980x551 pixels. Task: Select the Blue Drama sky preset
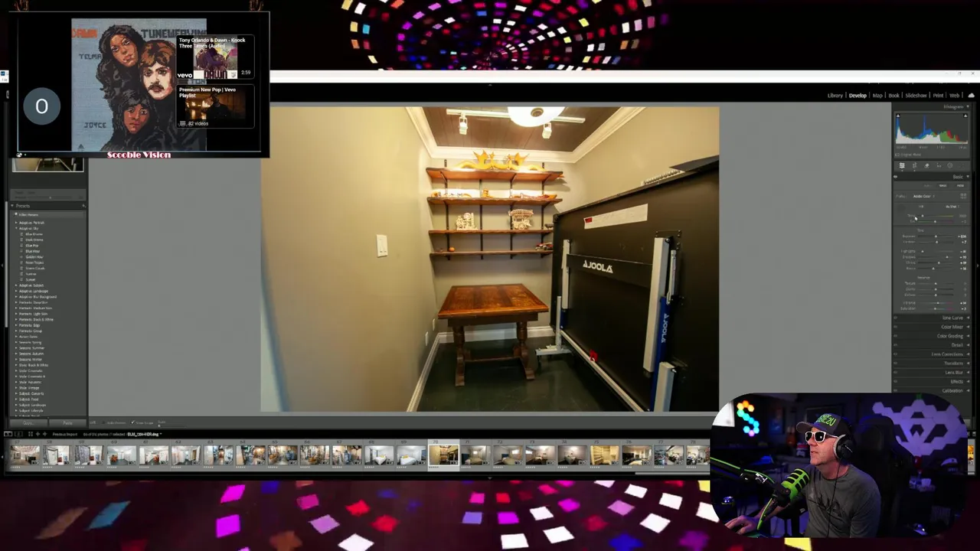point(34,234)
